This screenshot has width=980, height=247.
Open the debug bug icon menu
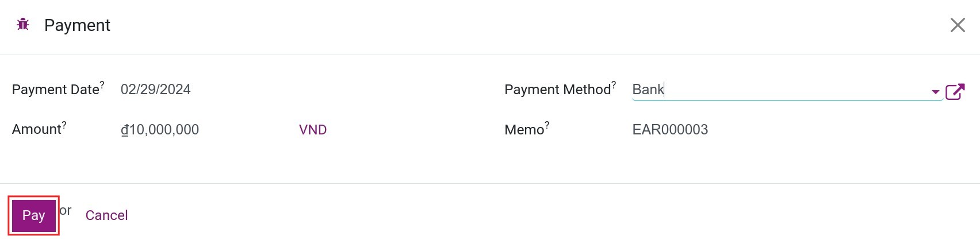tap(23, 25)
